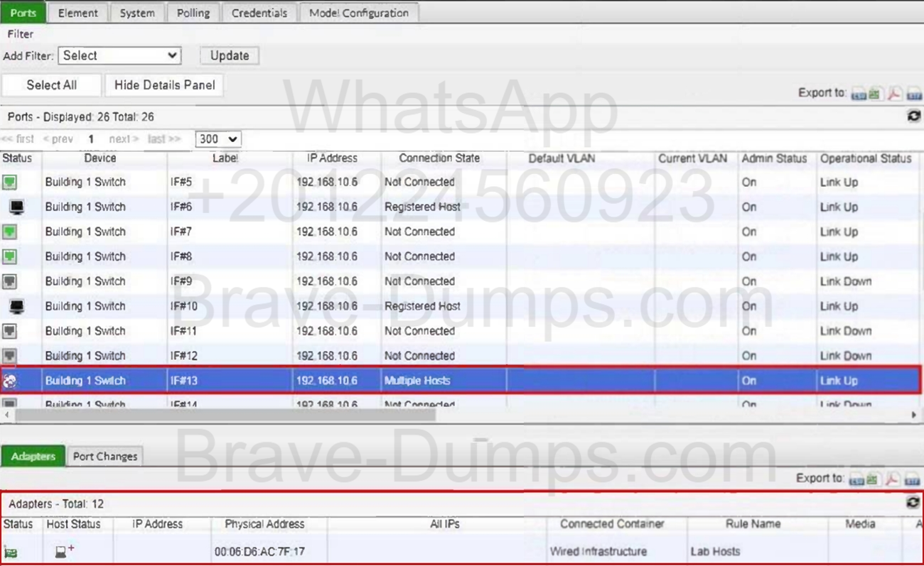The width and height of the screenshot is (924, 566).
Task: Open the Add Filter dropdown
Action: coord(119,55)
